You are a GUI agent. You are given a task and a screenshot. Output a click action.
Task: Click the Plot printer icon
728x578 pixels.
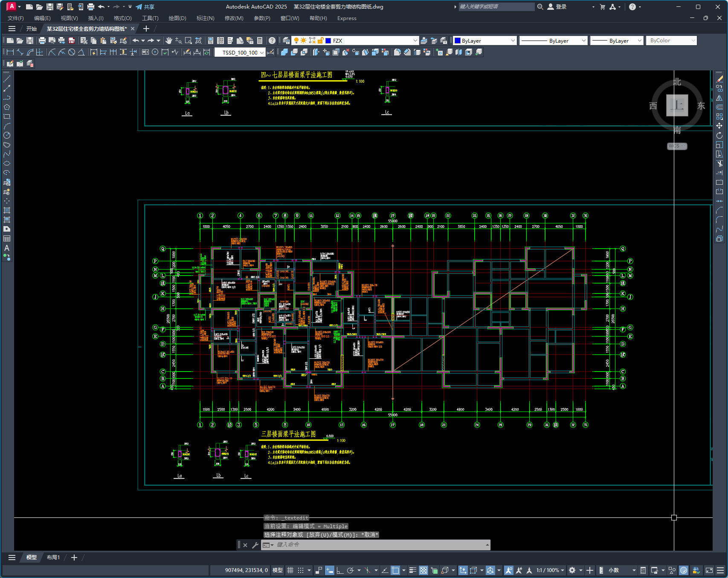coord(42,41)
